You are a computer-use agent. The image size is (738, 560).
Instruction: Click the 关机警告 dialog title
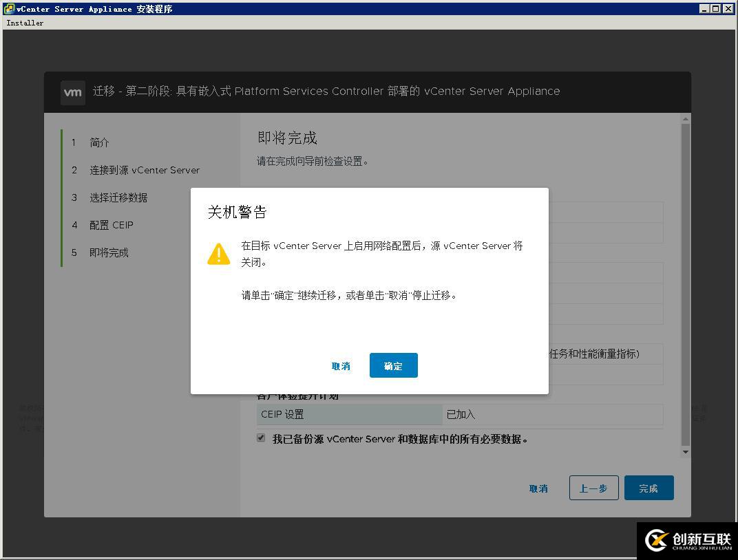click(x=238, y=212)
